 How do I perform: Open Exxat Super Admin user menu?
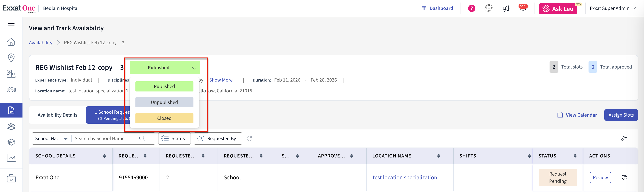(x=612, y=8)
